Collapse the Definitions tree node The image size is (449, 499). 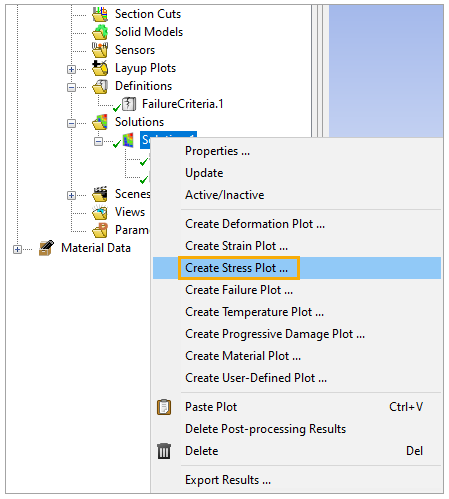click(71, 87)
